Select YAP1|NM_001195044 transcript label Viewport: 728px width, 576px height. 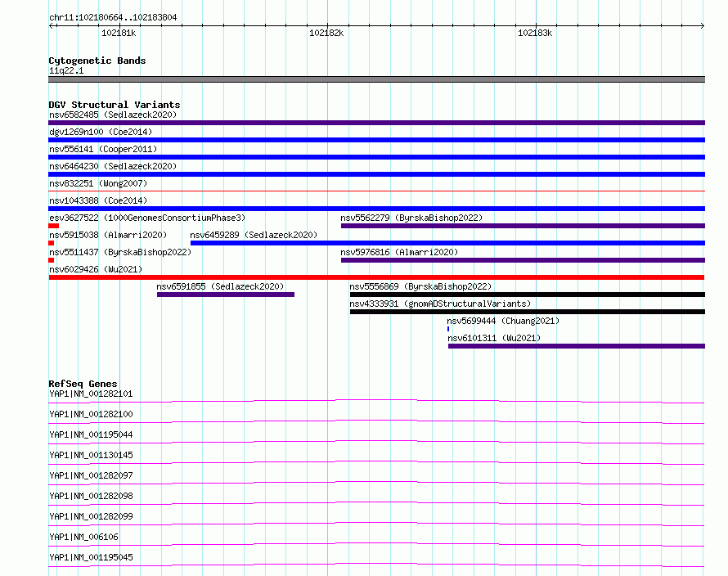pos(91,434)
